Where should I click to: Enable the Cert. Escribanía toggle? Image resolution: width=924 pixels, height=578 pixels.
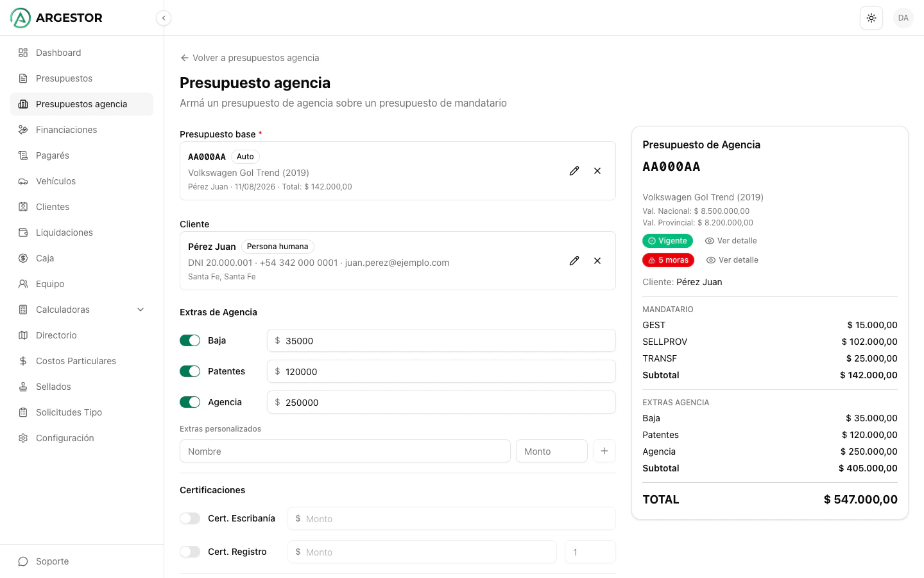(x=190, y=518)
